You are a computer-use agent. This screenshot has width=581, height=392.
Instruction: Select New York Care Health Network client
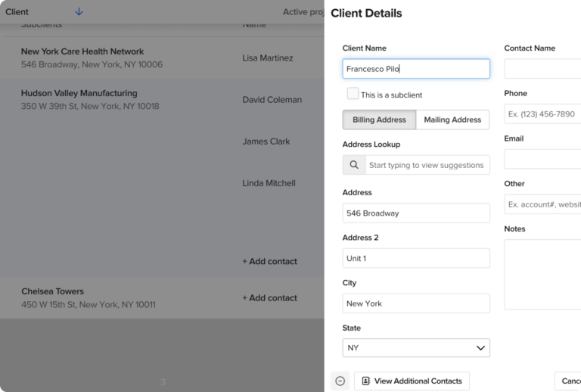[82, 51]
